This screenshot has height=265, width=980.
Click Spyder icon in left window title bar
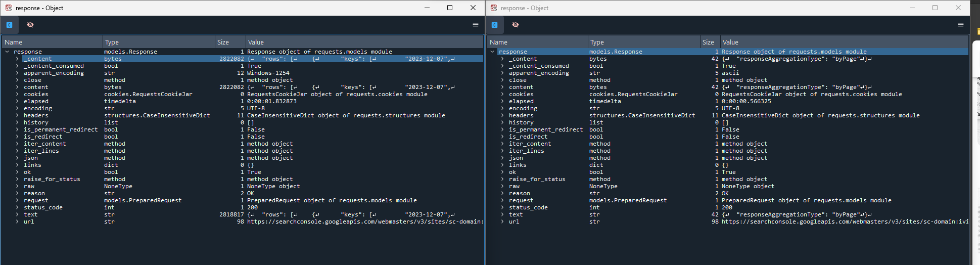(x=9, y=8)
